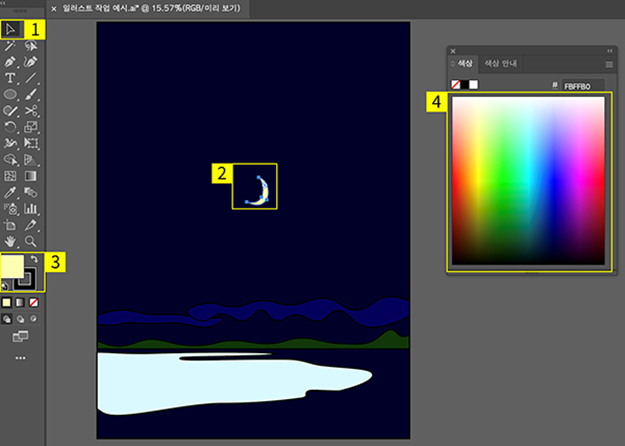625x446 pixels.
Task: Select the Type tool
Action: coord(10,78)
